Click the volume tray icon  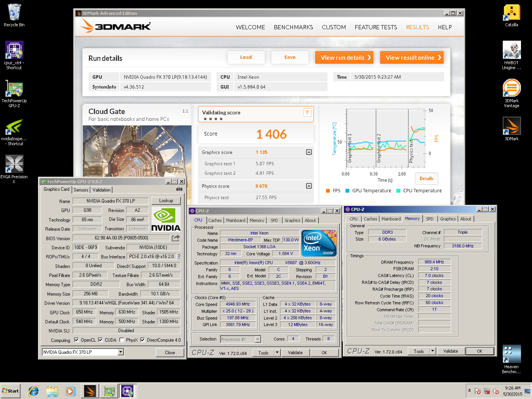pos(496,391)
